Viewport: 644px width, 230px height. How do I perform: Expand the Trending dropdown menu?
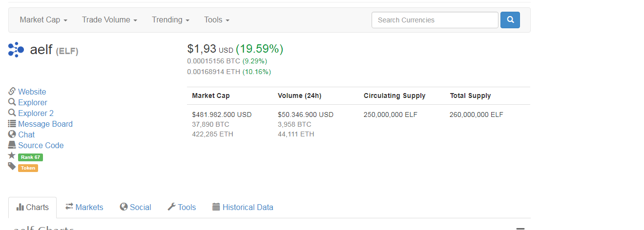tap(170, 20)
